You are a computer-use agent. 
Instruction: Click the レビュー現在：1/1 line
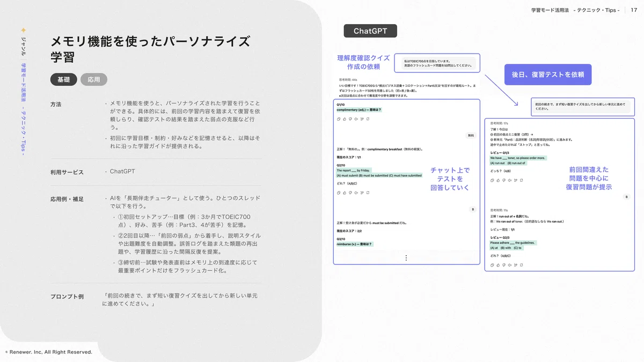[502, 230]
